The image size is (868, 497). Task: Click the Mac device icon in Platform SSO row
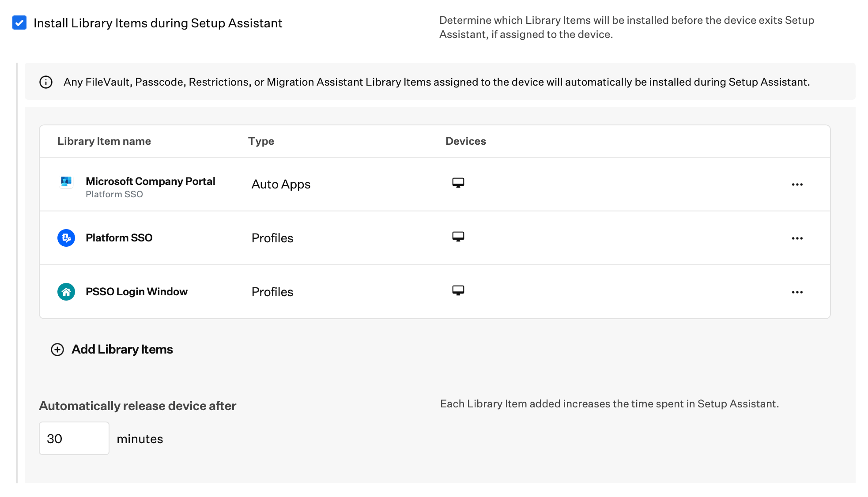click(x=458, y=237)
